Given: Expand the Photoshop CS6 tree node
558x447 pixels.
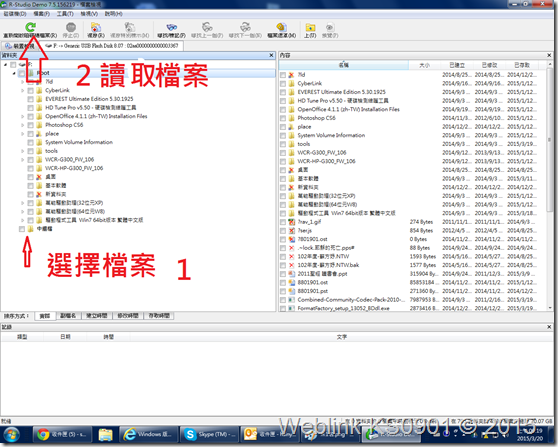Looking at the screenshot, I should [x=22, y=125].
